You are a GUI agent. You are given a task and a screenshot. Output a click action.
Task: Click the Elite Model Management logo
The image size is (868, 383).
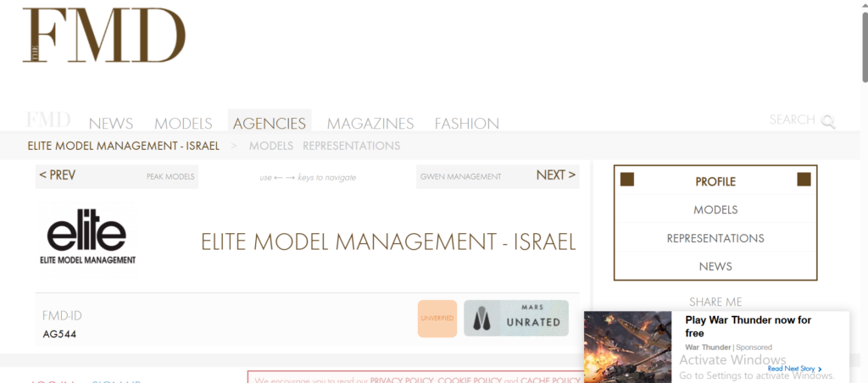87,237
